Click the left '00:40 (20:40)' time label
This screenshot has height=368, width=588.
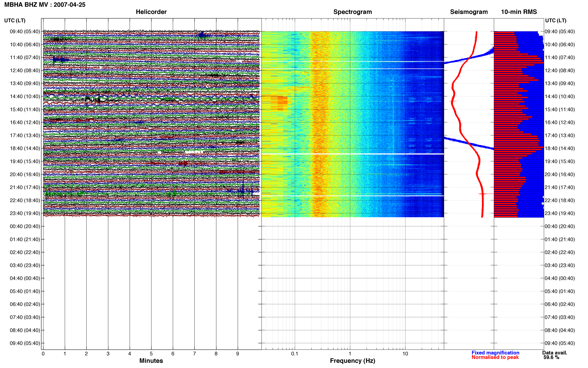(x=25, y=226)
